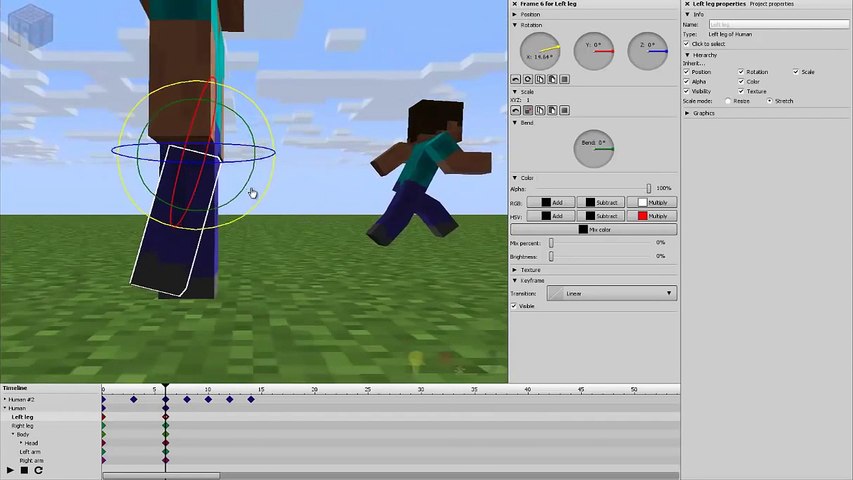Click the square grid icon in the Rotation row
The height and width of the screenshot is (480, 853).
point(565,79)
